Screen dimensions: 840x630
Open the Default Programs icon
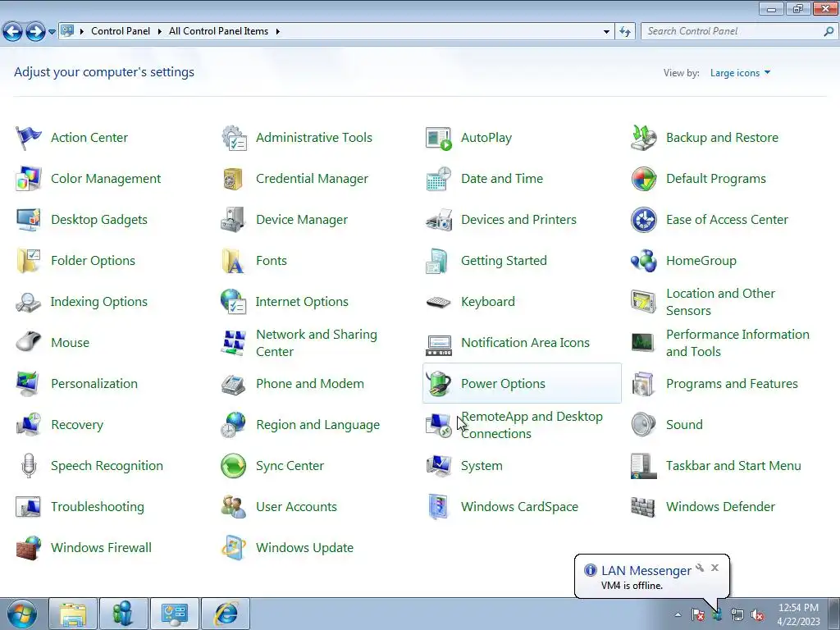(643, 178)
